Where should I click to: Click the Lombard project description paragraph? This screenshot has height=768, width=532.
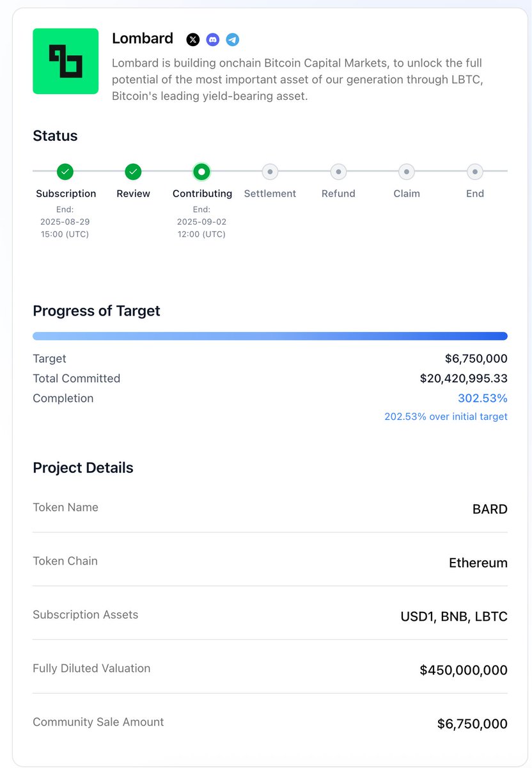(x=297, y=80)
